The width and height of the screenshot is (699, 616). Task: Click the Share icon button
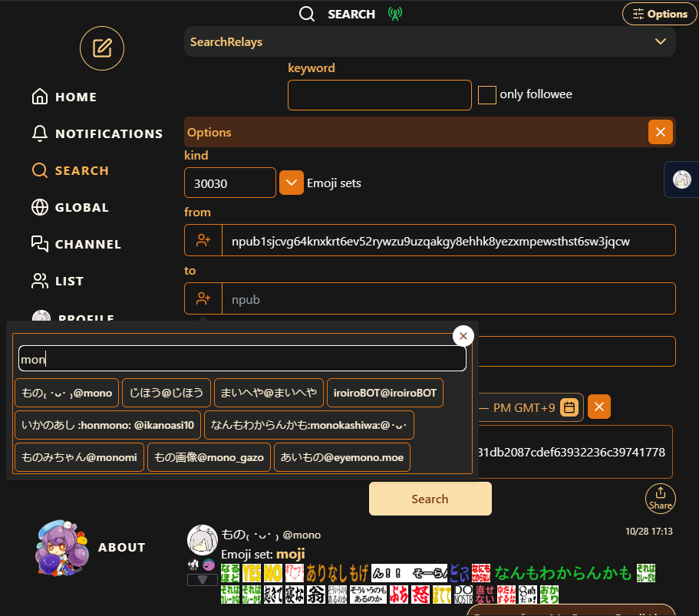(660, 499)
